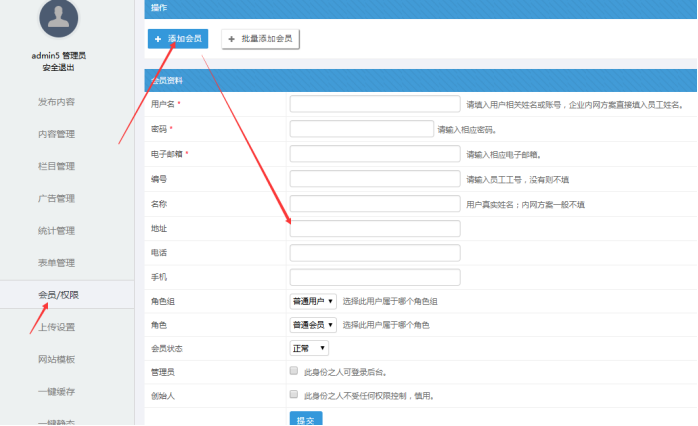698x426 pixels.
Task: Go to 广告管理 in the sidebar
Action: click(56, 198)
